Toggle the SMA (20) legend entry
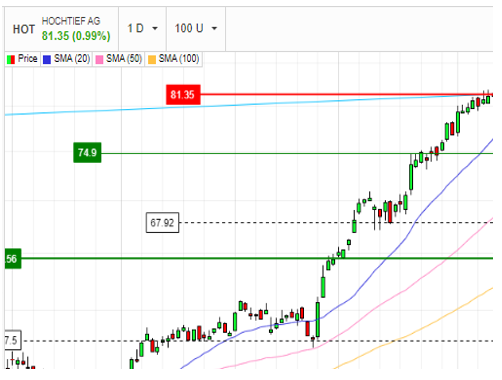The height and width of the screenshot is (380, 502). pos(67,59)
